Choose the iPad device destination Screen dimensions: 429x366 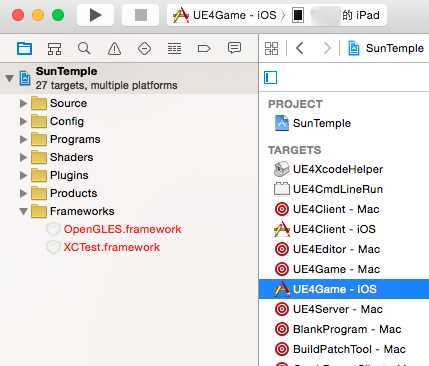click(337, 15)
